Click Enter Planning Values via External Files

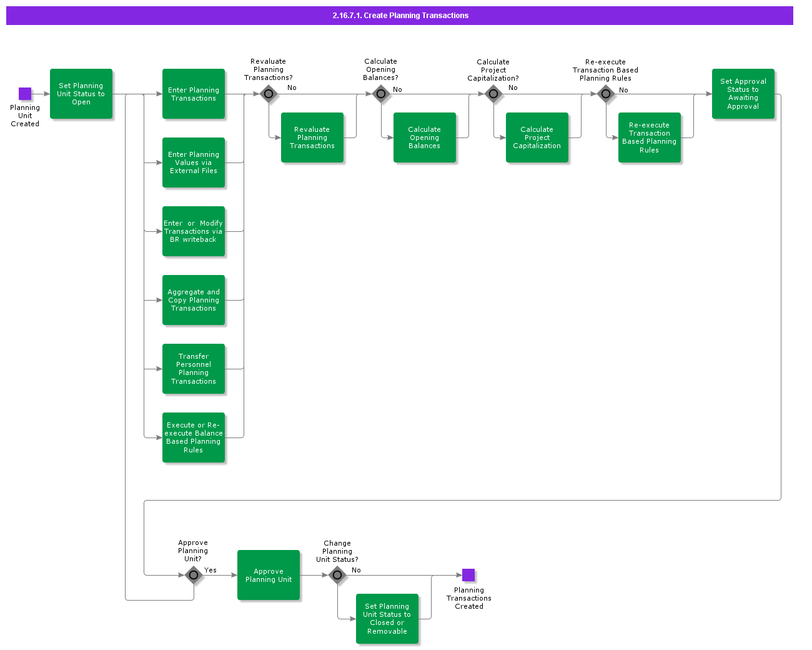point(194,162)
